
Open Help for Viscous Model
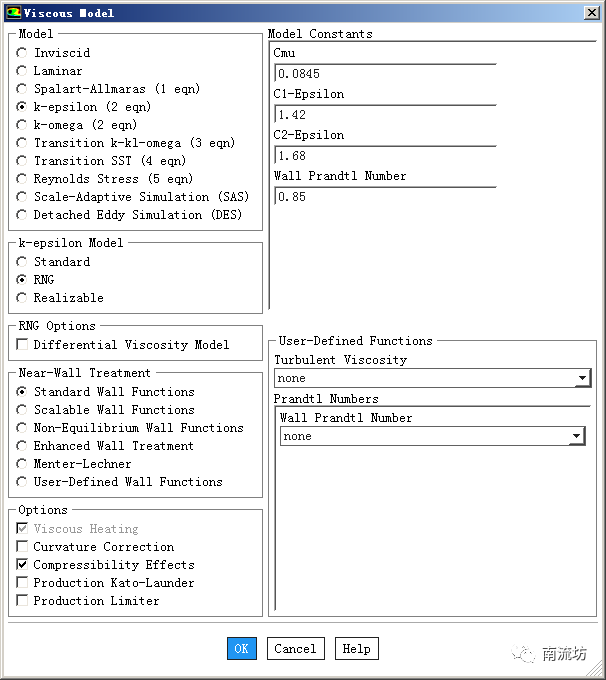pyautogui.click(x=356, y=649)
